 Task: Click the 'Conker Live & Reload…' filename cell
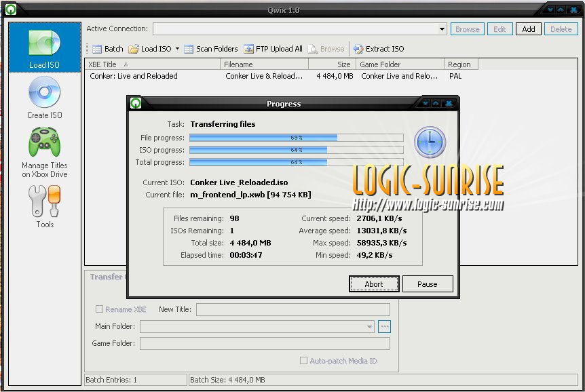point(264,76)
